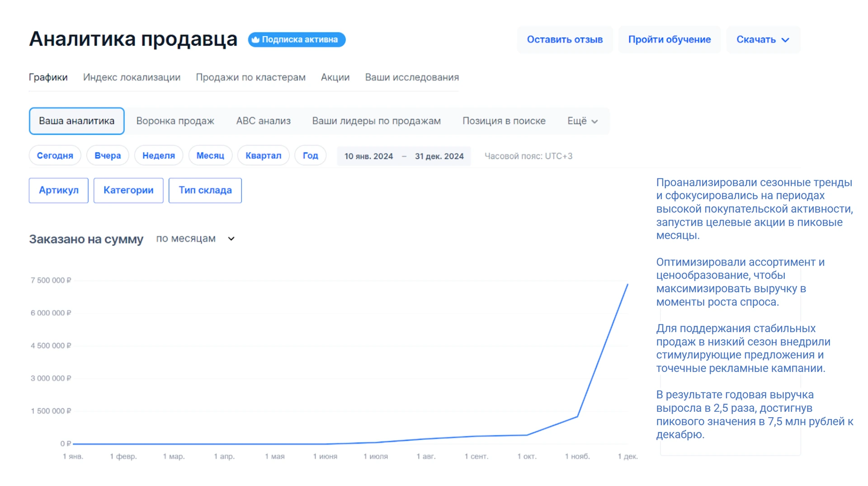Go to the Акции tab

point(335,77)
